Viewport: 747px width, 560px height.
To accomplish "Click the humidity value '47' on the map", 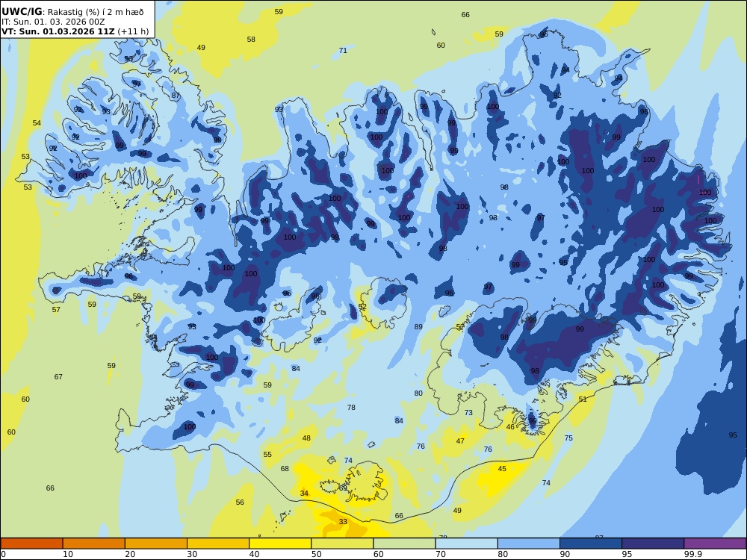I will [460, 441].
